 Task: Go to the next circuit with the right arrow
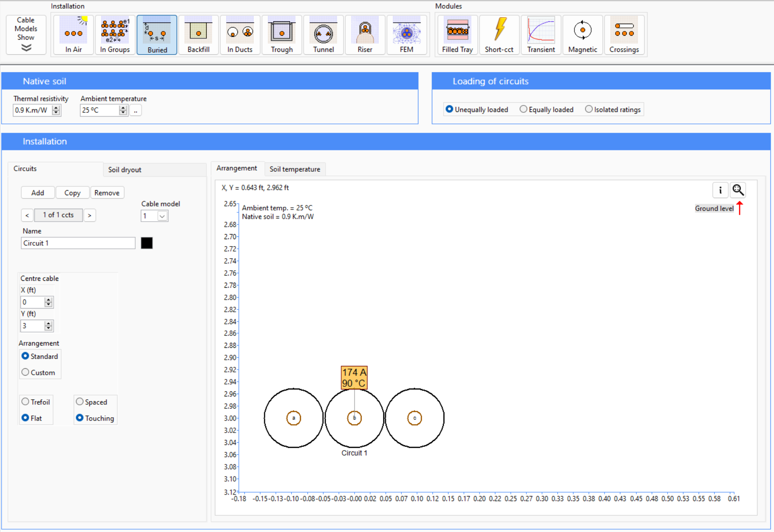pyautogui.click(x=90, y=216)
